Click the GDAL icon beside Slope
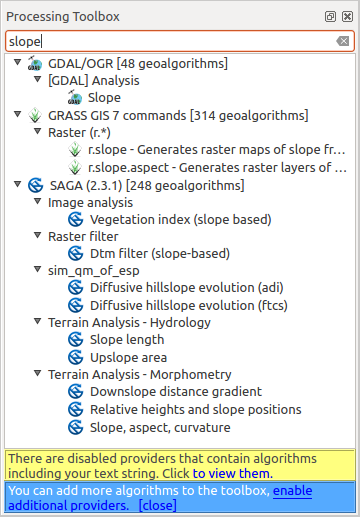 [x=75, y=97]
